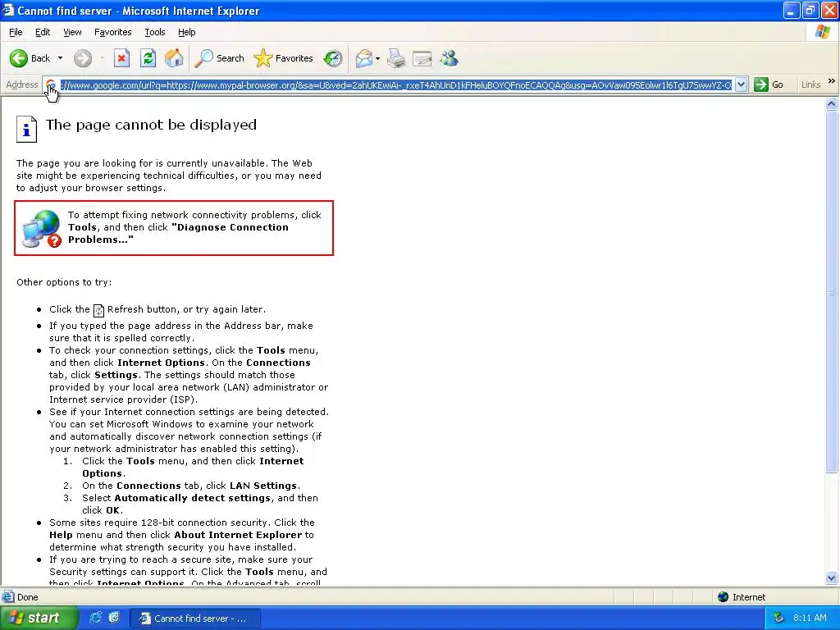Click the Stop loading icon

(121, 58)
